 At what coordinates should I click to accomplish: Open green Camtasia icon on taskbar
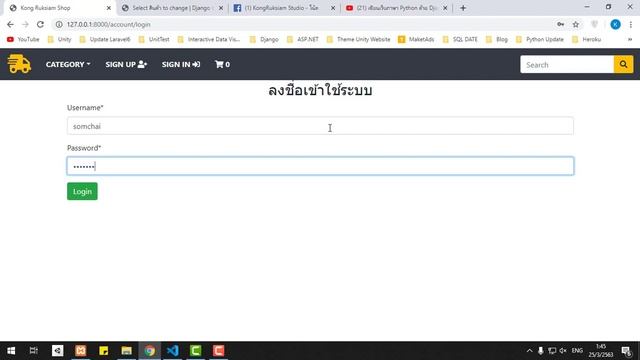tap(196, 351)
